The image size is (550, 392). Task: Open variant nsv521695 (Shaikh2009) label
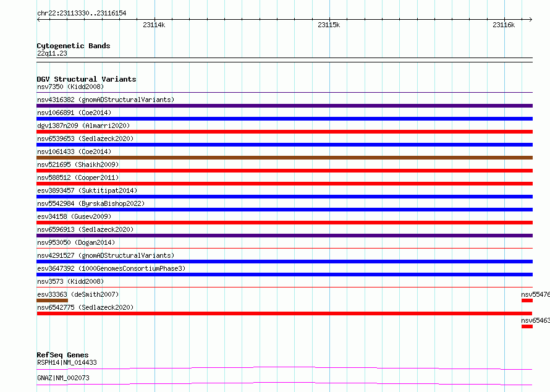click(x=78, y=164)
